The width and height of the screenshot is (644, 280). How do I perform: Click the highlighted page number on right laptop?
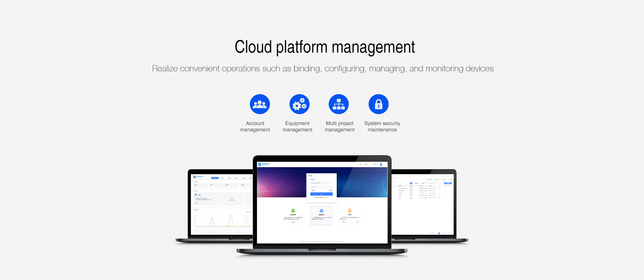tap(439, 233)
